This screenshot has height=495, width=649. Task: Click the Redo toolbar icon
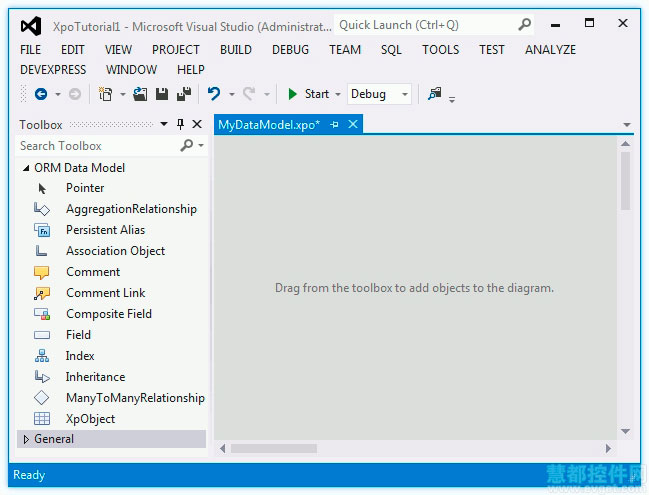[x=249, y=94]
